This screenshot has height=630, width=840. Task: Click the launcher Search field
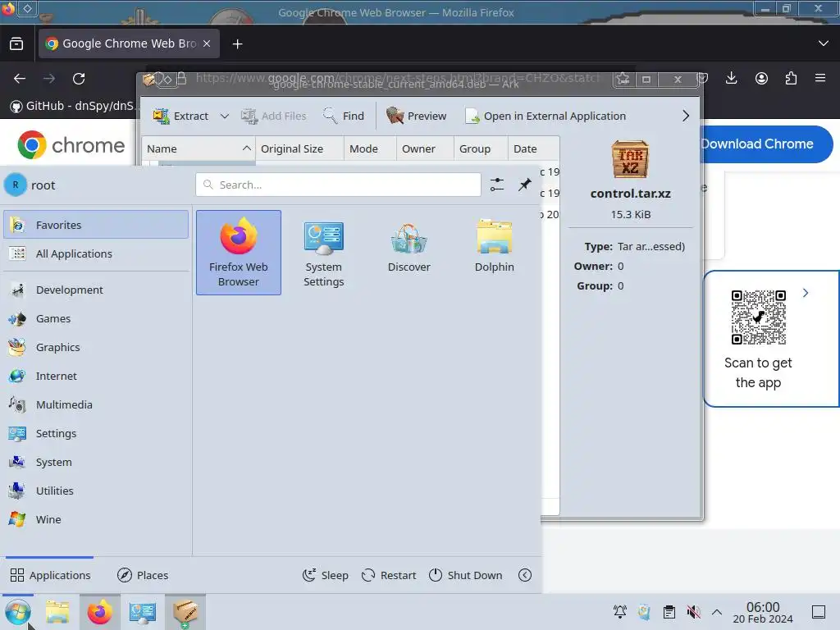338,185
